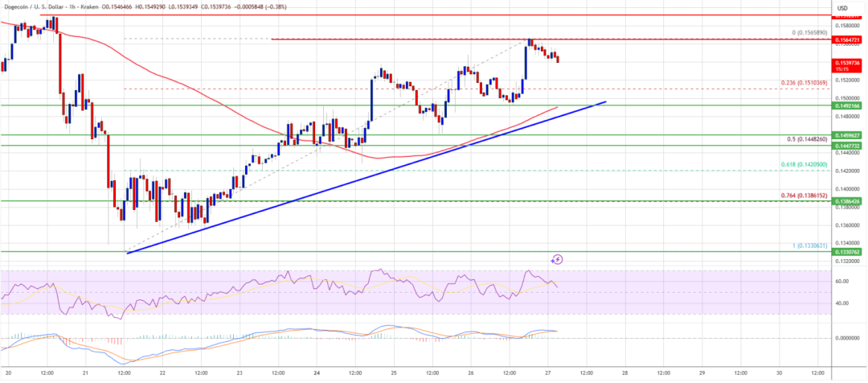
Task: Click the 0.1492166 green price label
Action: pos(848,105)
